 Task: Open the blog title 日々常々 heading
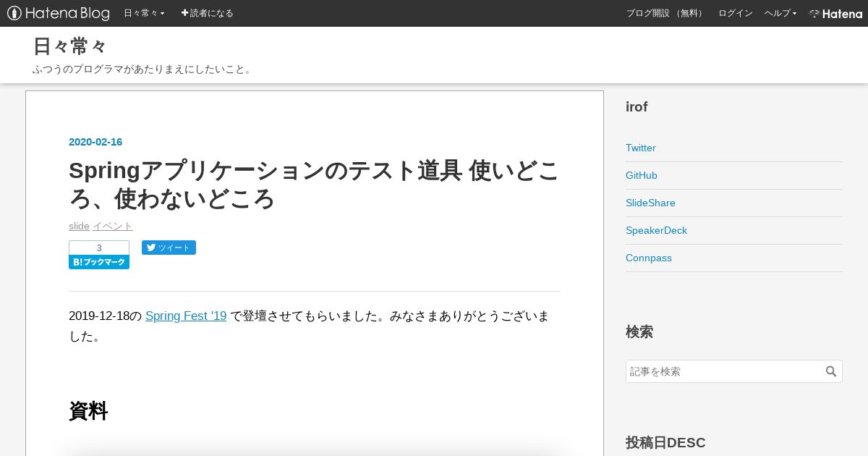click(x=69, y=46)
